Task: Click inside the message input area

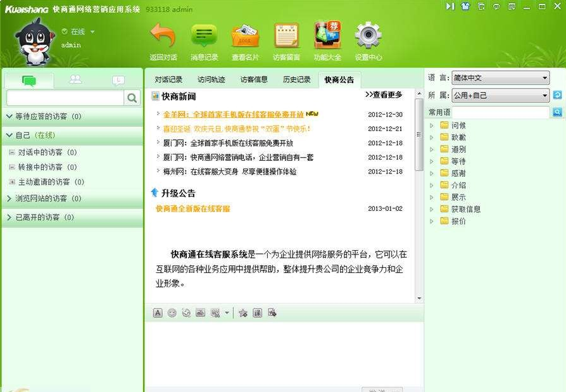Action: pos(284,354)
